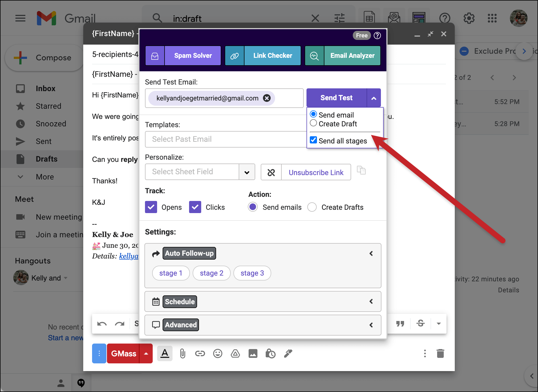
Task: Undo last edit in compose toolbar
Action: coord(102,324)
